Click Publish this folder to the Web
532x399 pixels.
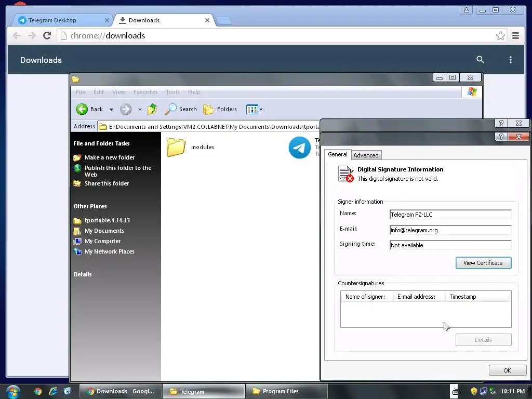click(x=118, y=171)
